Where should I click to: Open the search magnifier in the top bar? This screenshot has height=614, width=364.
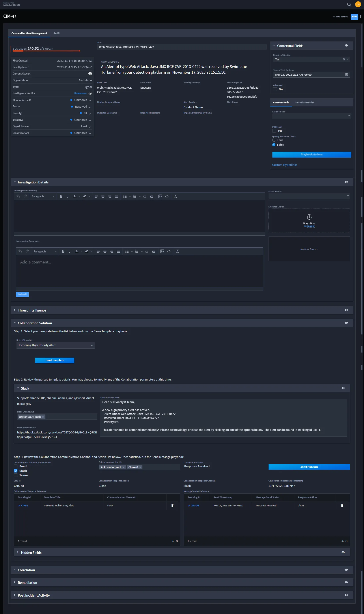click(349, 4)
